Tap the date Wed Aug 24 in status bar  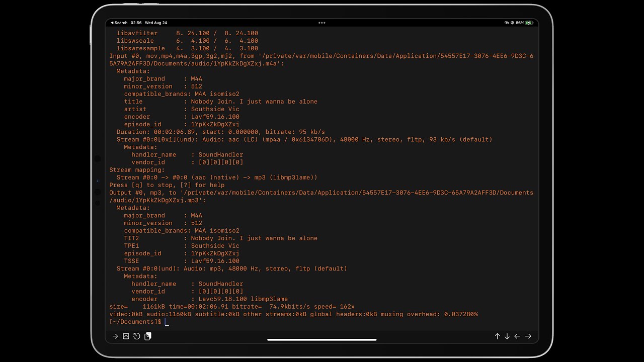(156, 23)
